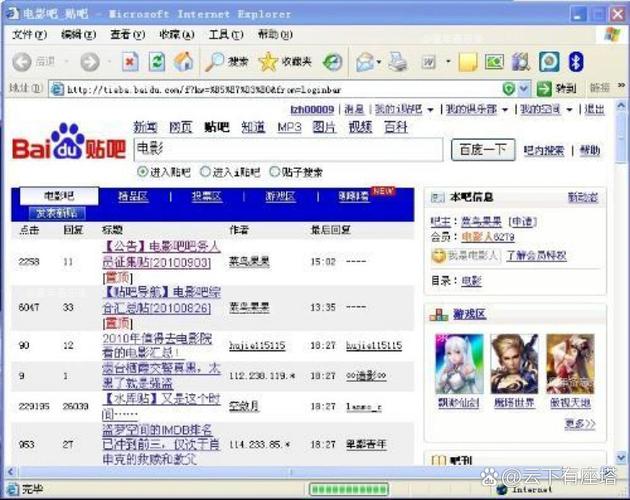Screen dimensions: 630x500
Task: Open the 知道 navigation link
Action: point(253,127)
